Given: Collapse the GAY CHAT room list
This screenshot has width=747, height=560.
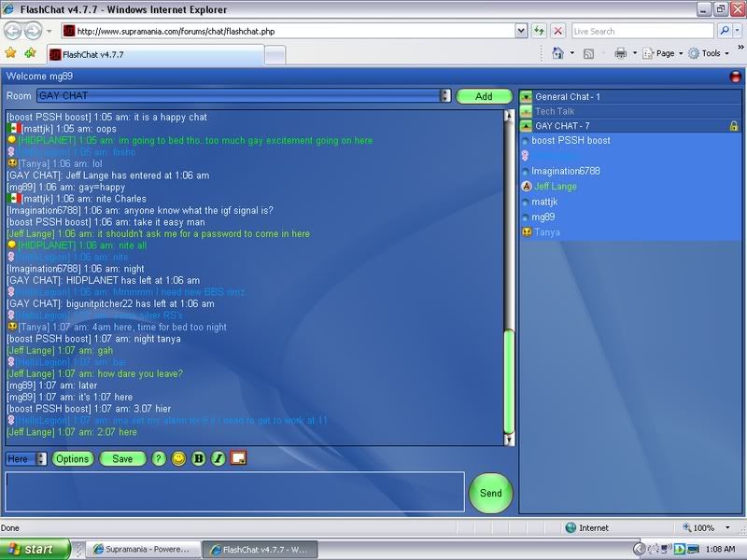Looking at the screenshot, I should [526, 126].
